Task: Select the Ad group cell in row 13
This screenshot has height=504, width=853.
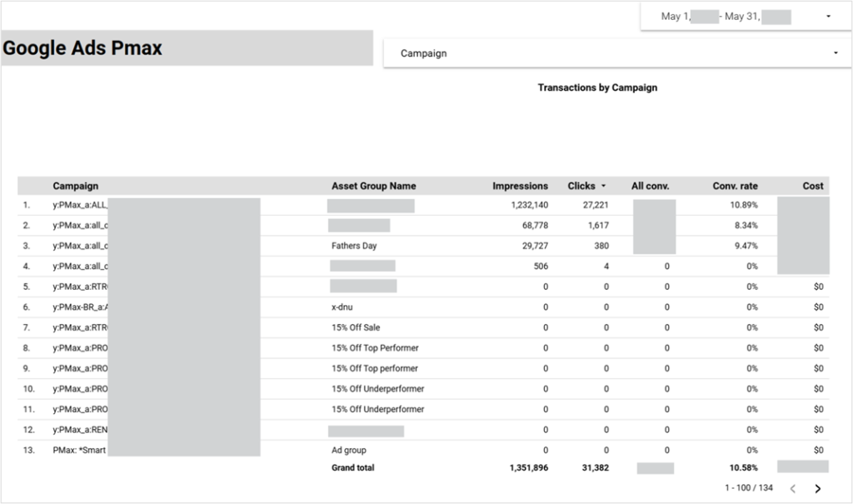Action: (349, 450)
